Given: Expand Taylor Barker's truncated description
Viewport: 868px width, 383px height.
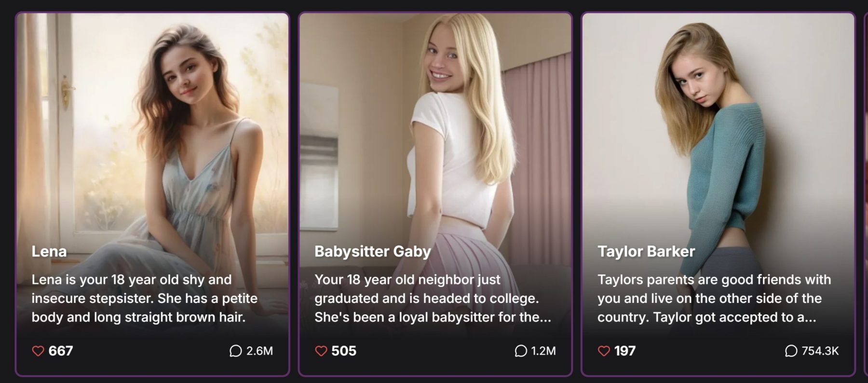Looking at the screenshot, I should click(714, 298).
